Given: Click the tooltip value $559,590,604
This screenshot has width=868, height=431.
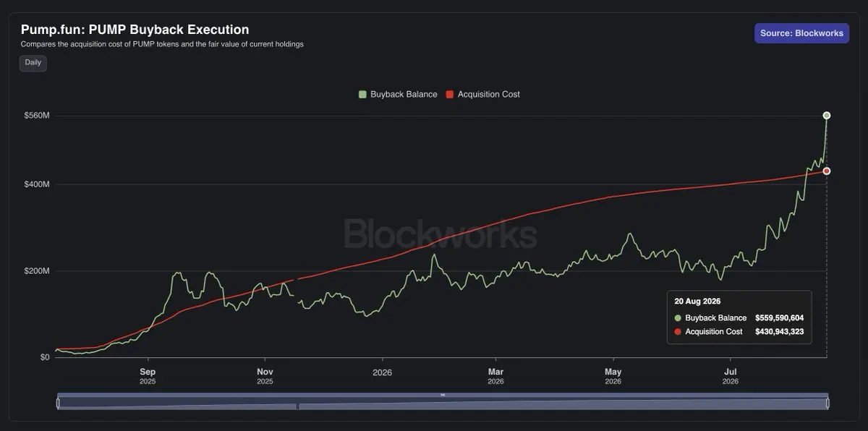Looking at the screenshot, I should pos(779,318).
